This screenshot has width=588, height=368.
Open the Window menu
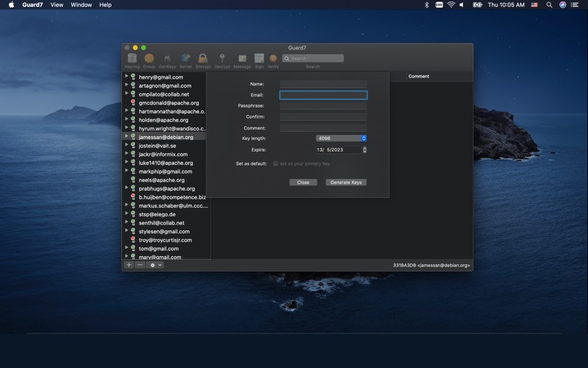81,5
